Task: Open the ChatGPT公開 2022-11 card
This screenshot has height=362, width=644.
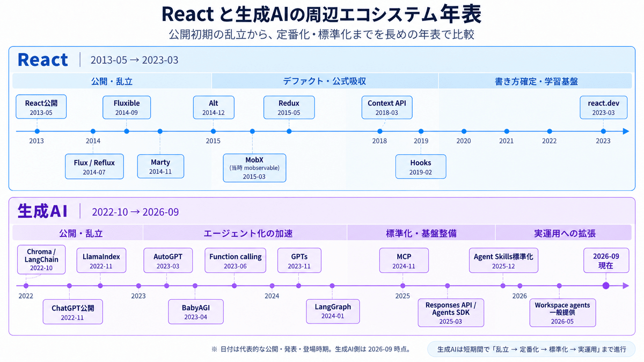Action: click(x=72, y=312)
